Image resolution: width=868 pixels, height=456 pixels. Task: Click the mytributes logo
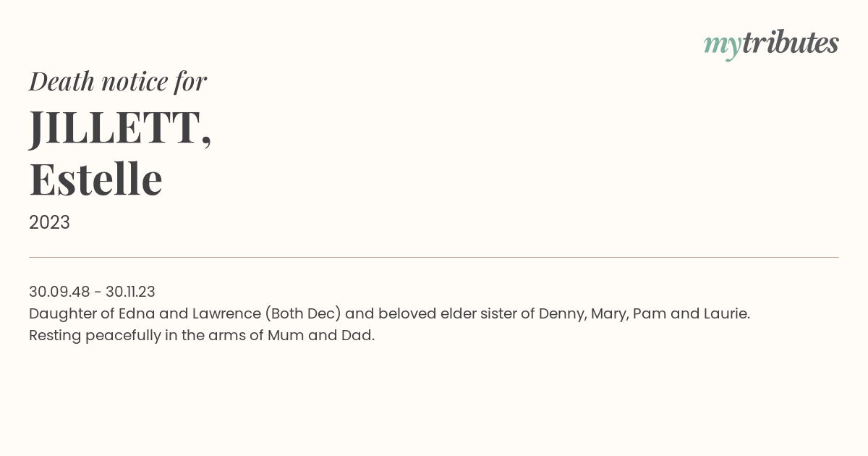click(x=771, y=43)
